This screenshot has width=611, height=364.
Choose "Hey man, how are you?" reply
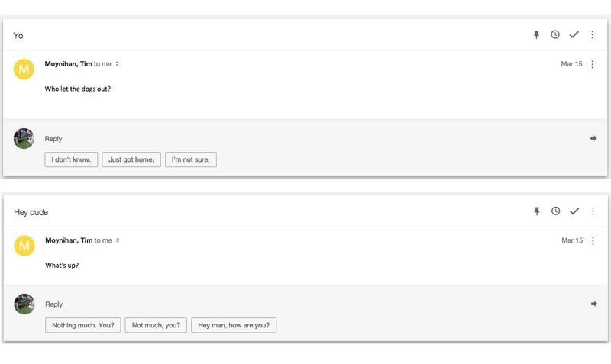coord(234,325)
